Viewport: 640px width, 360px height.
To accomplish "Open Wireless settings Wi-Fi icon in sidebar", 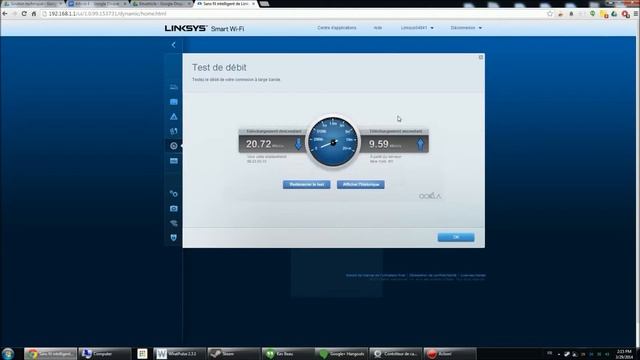I will [x=173, y=223].
